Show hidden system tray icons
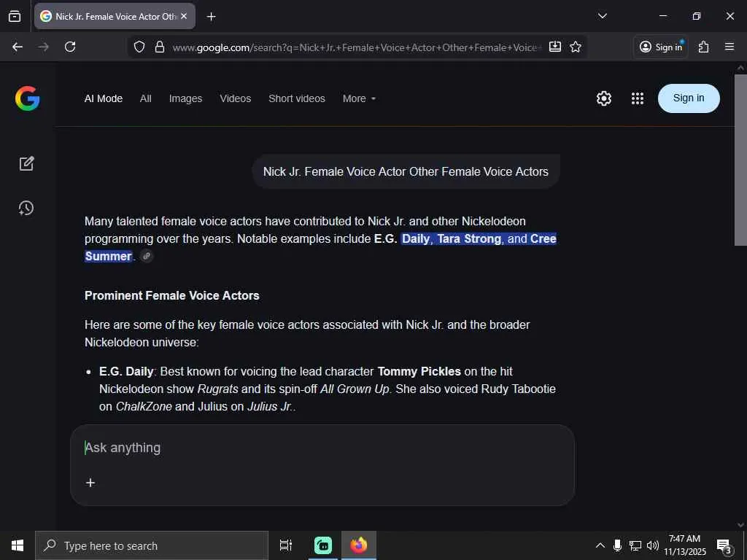The width and height of the screenshot is (747, 560). coord(600,545)
